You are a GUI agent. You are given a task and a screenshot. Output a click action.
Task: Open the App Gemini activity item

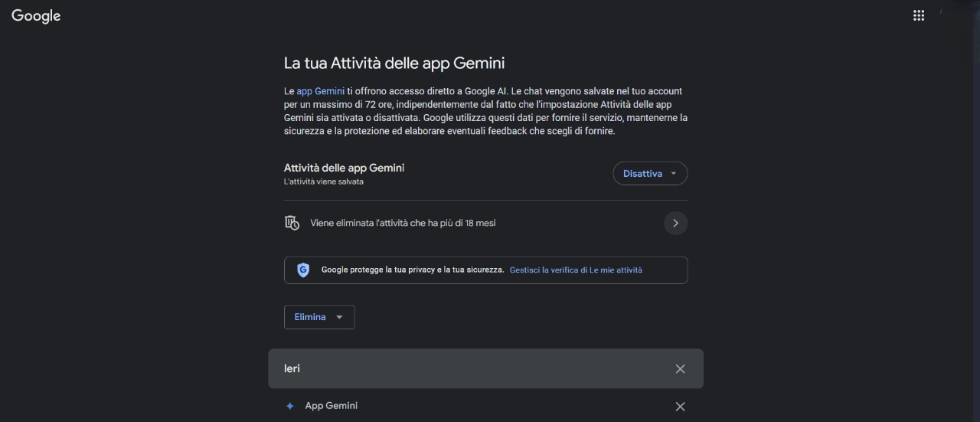(332, 406)
